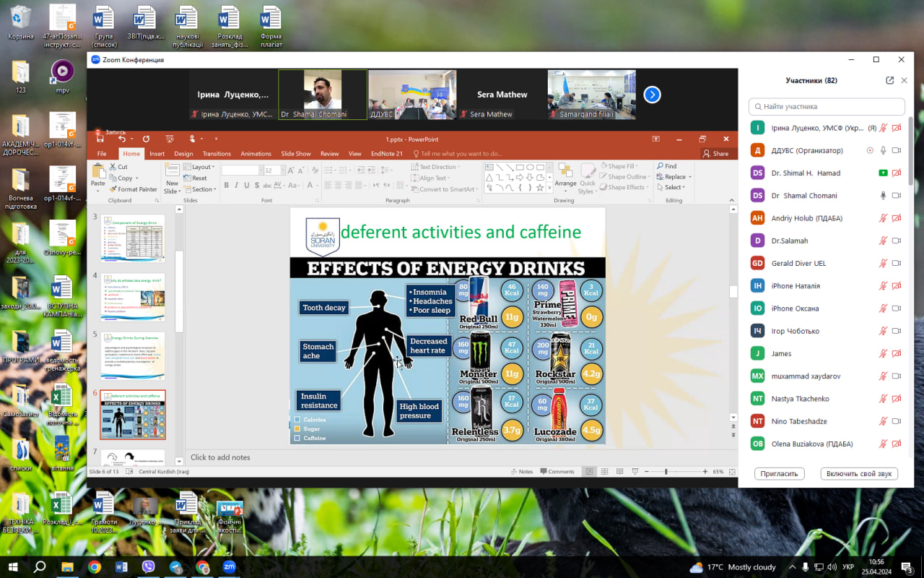Select slide 4 thumbnail in slide panel
The height and width of the screenshot is (578, 924).
click(x=132, y=297)
